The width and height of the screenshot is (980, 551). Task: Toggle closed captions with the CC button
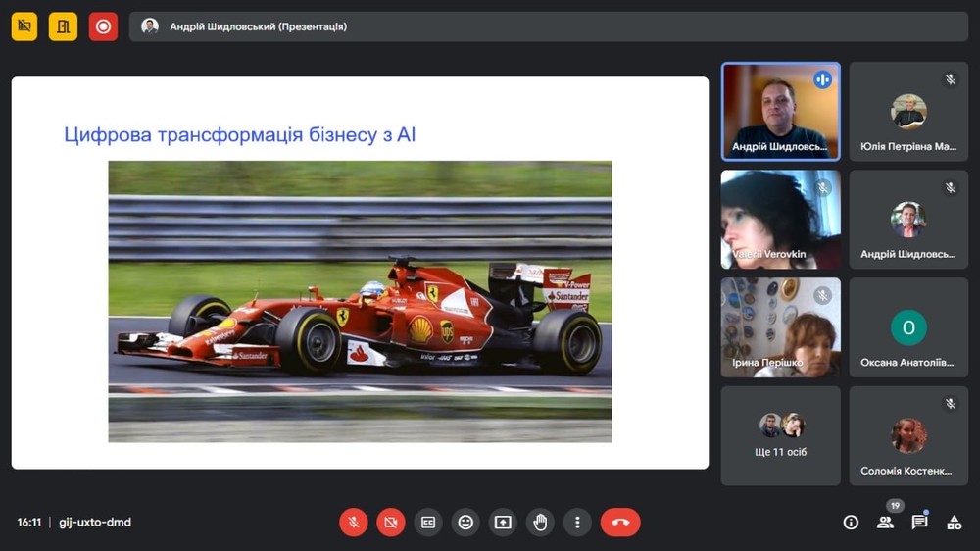(x=428, y=523)
